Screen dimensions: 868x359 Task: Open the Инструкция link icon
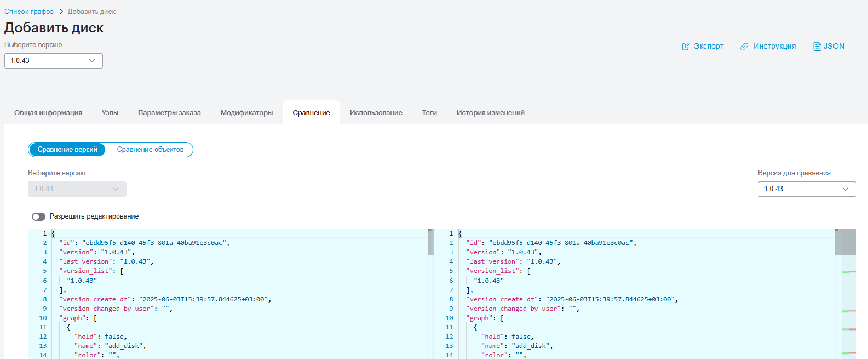pyautogui.click(x=744, y=47)
